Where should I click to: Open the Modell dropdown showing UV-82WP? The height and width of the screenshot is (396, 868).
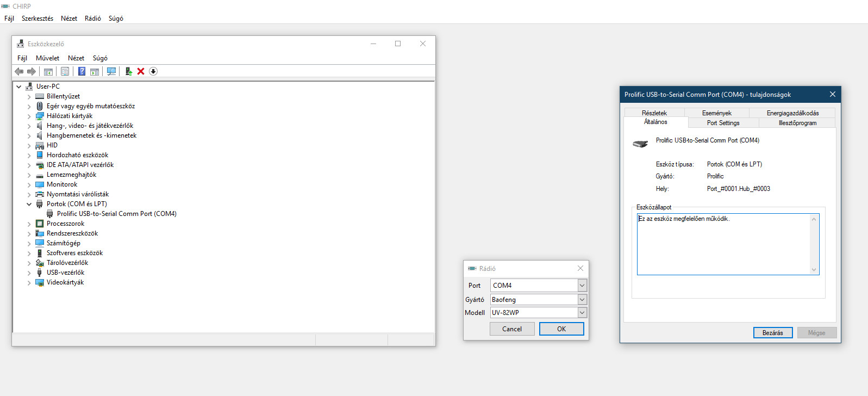582,312
